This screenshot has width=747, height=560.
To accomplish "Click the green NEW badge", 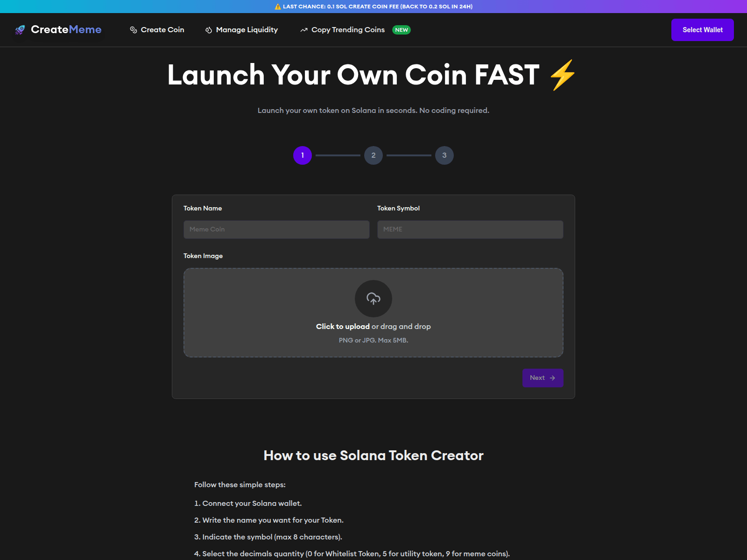I will coord(402,30).
